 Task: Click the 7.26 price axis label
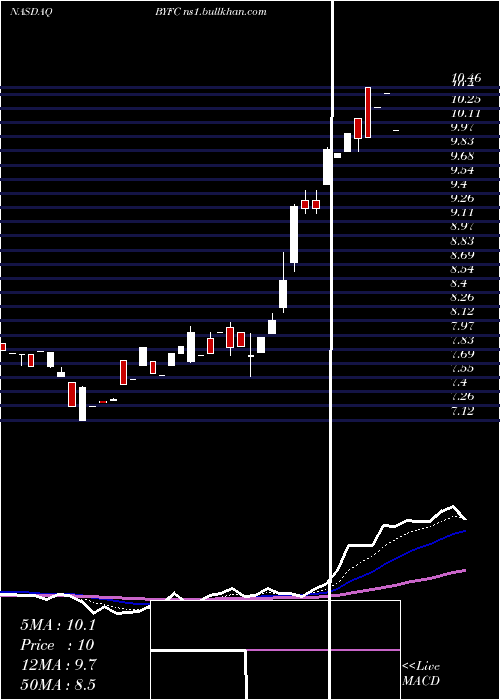(x=464, y=396)
